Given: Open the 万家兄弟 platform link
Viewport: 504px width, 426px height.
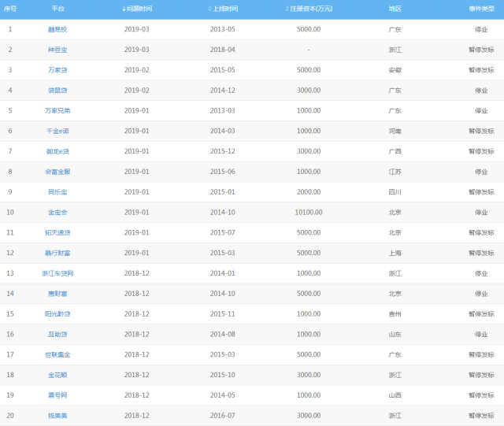Looking at the screenshot, I should [x=57, y=110].
